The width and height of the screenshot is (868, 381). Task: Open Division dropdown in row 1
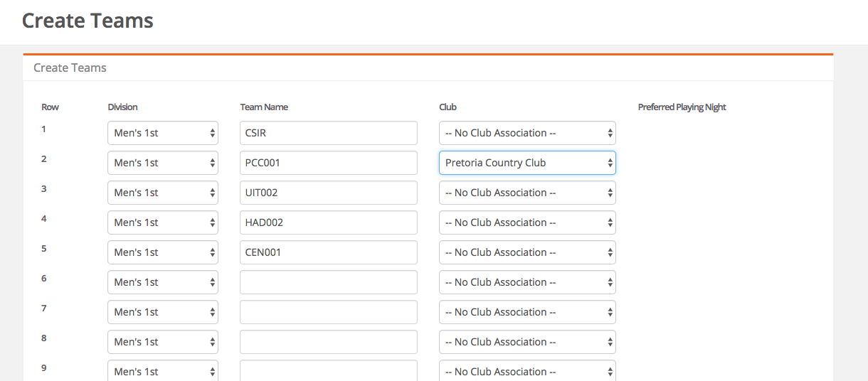pyautogui.click(x=163, y=133)
